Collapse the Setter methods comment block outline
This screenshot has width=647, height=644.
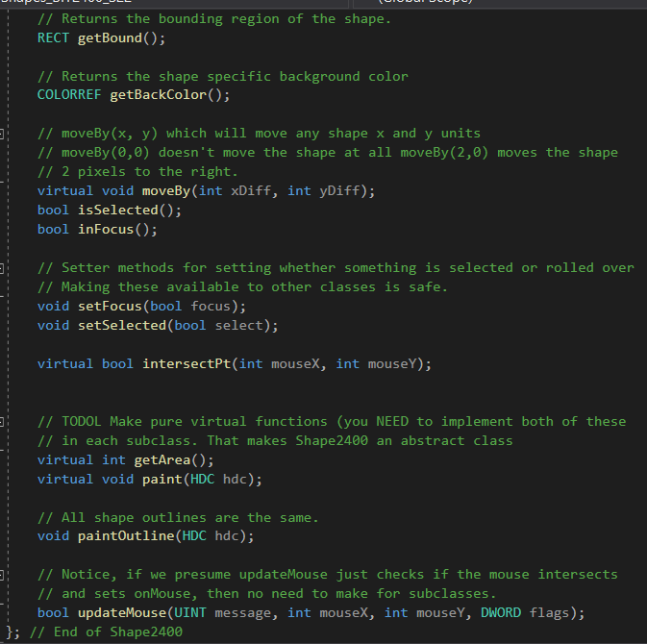click(1, 268)
